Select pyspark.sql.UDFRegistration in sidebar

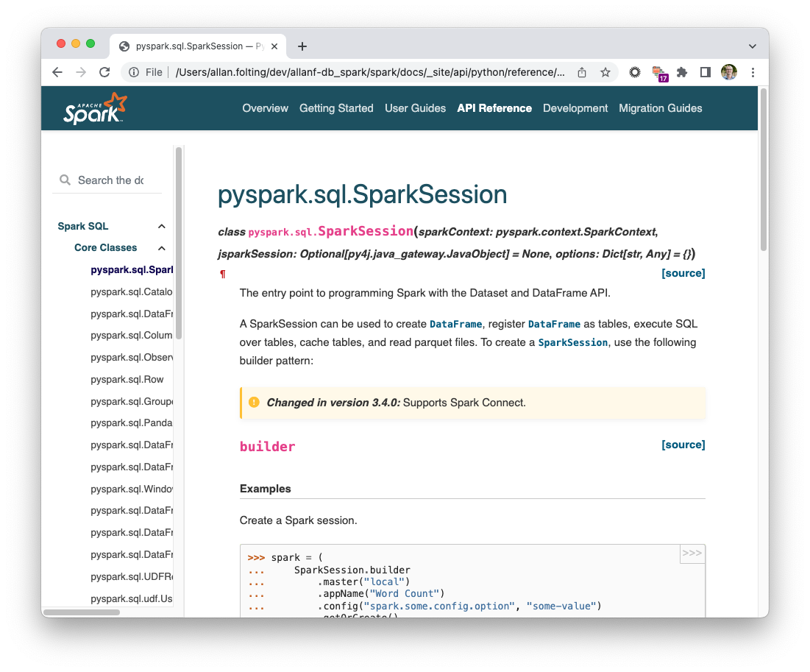[131, 577]
